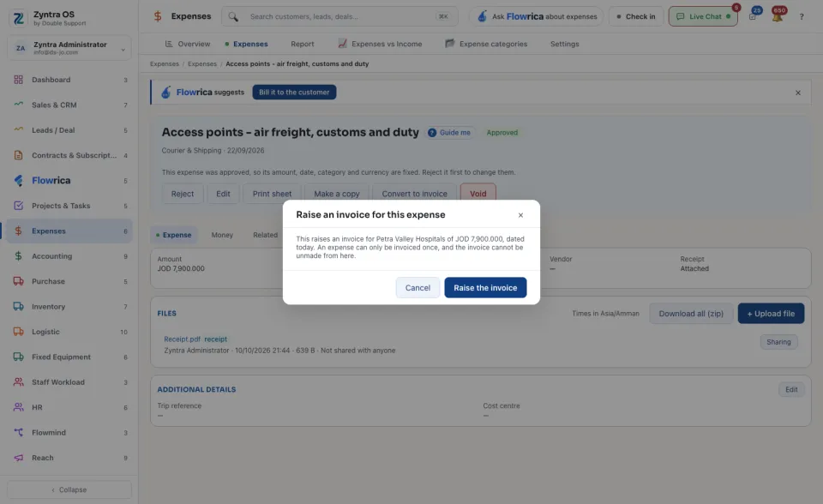
Task: Open the Settings tab
Action: click(x=565, y=44)
